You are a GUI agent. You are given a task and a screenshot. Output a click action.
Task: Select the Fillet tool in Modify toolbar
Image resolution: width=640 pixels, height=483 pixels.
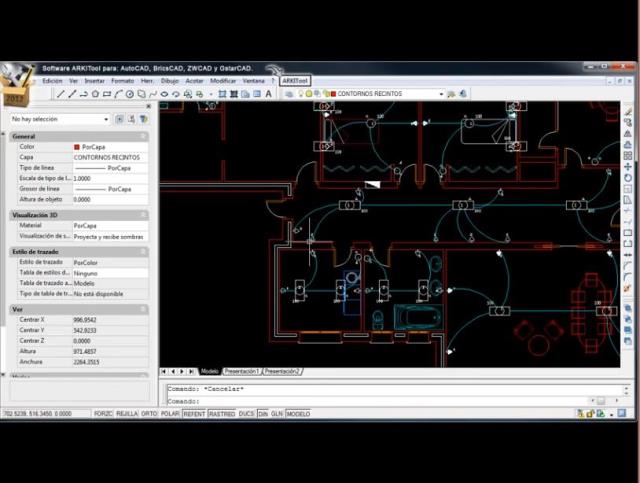coord(628,277)
